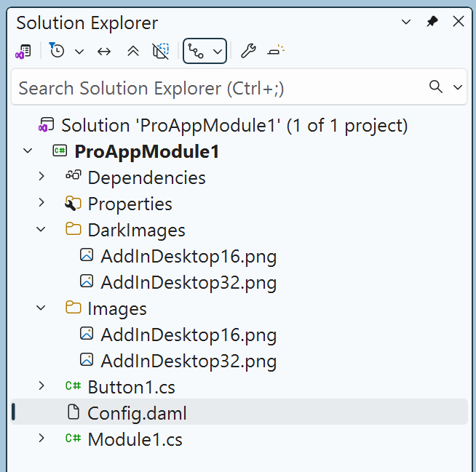This screenshot has height=472, width=476.
Task: Click the Dependencies icon
Action: [x=74, y=175]
